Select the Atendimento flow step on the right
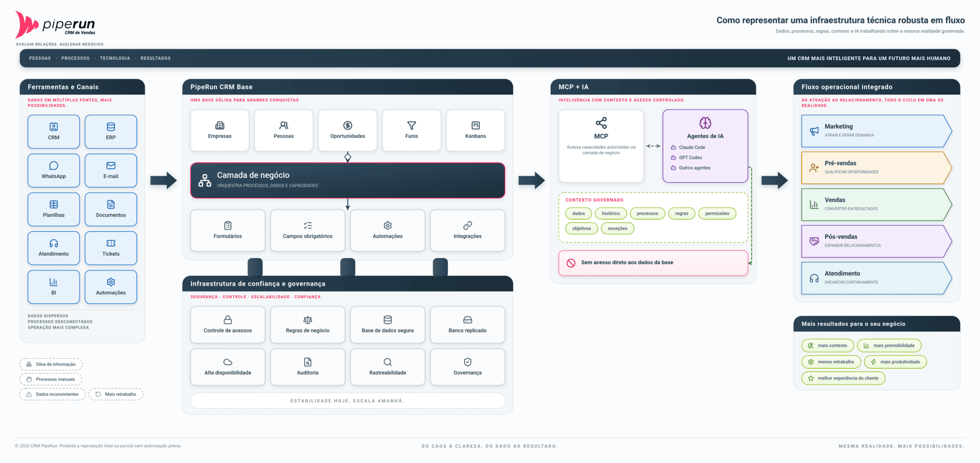980x463 pixels. point(877,278)
